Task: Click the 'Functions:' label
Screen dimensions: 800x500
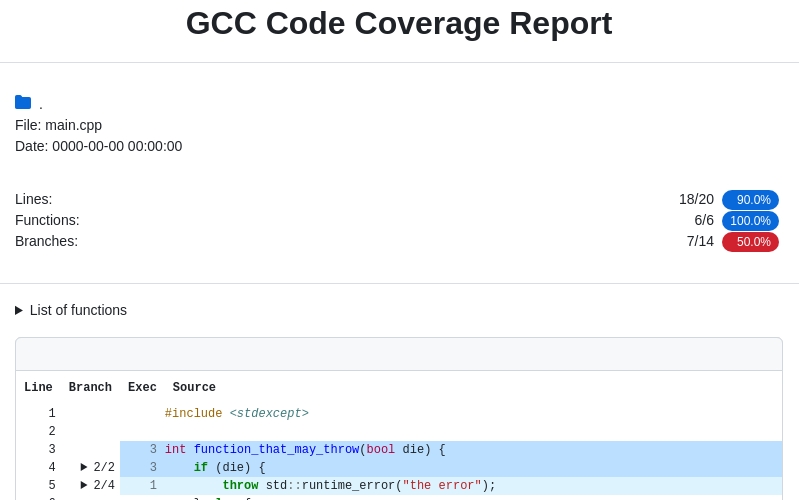Action: point(47,220)
